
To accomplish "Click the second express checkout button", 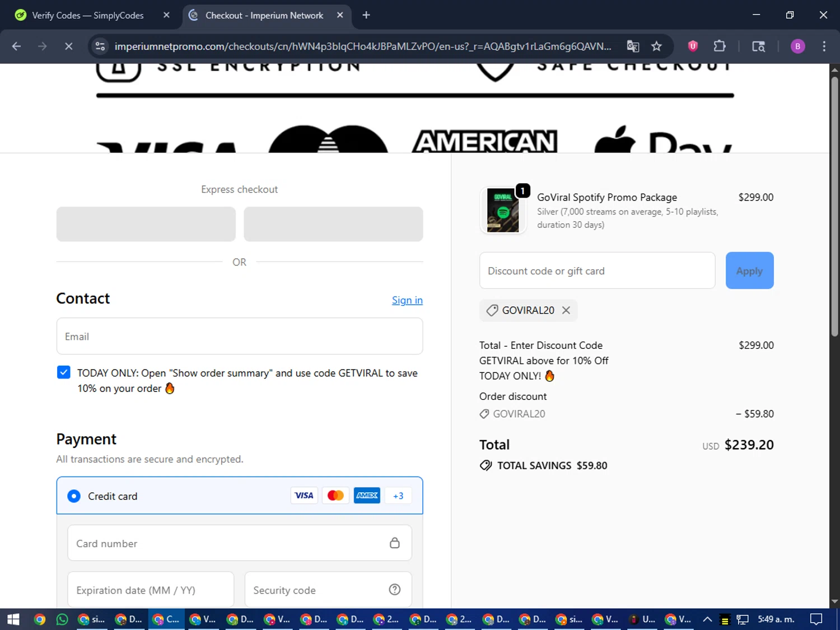I will [333, 224].
